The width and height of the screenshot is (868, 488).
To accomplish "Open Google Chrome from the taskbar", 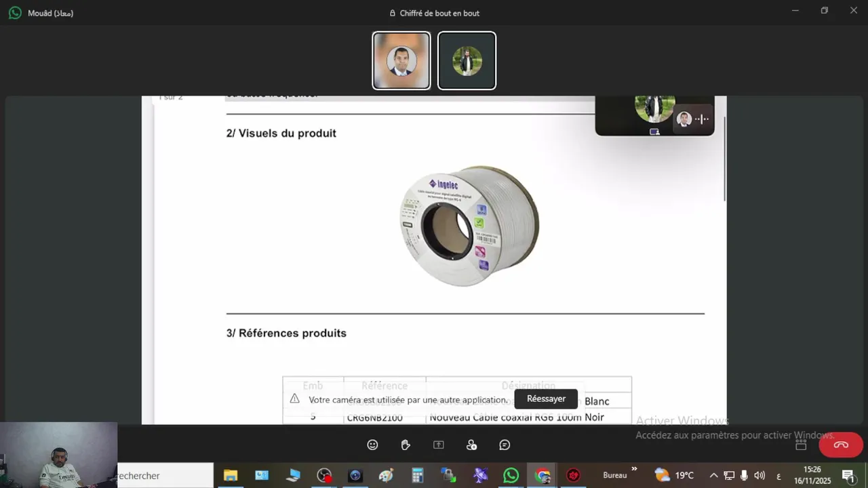I will pos(542,476).
